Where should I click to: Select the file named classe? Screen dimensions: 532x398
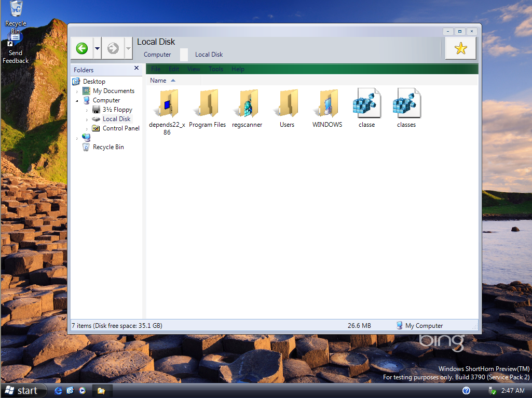(x=367, y=108)
